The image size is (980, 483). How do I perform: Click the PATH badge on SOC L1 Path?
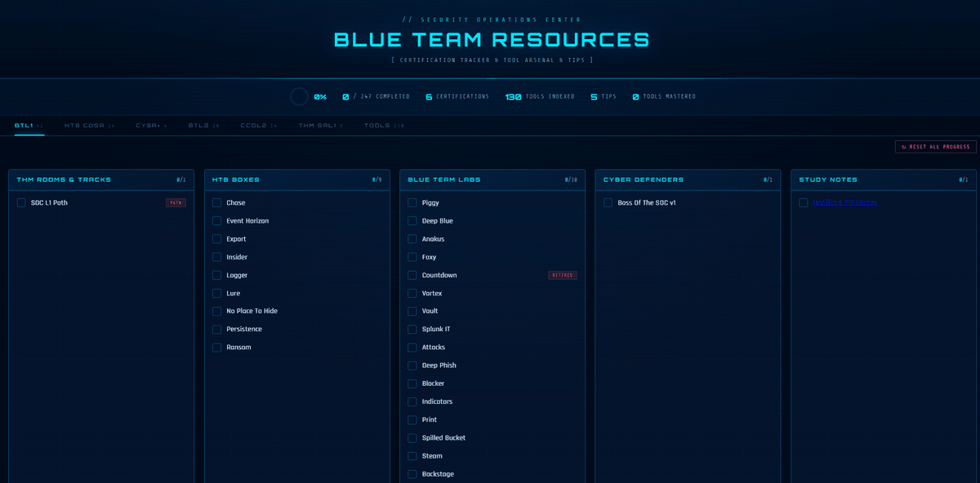(176, 202)
